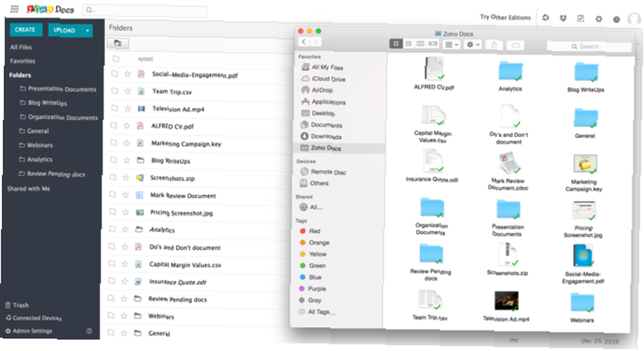Check the box for Webinars row
Viewport: 644px width, 351px height.
coord(111,315)
